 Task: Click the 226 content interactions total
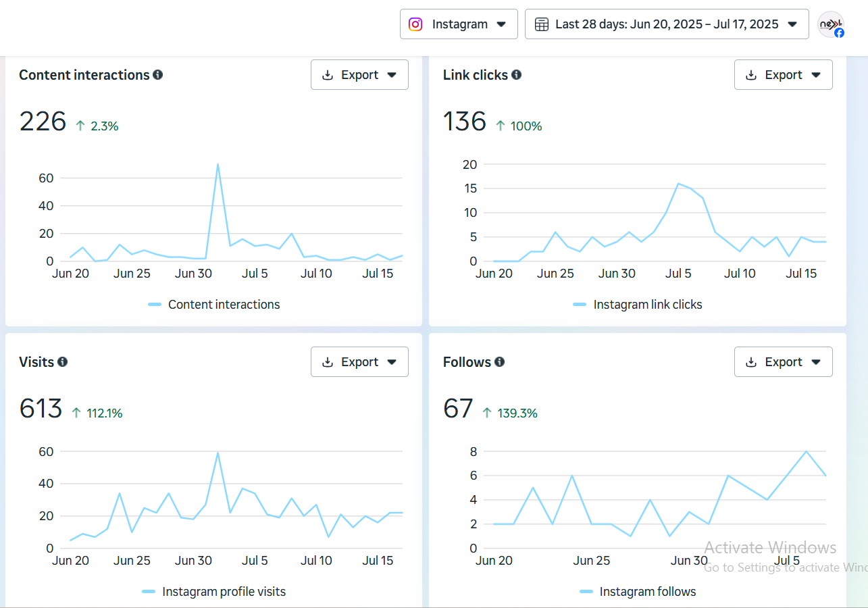tap(43, 122)
